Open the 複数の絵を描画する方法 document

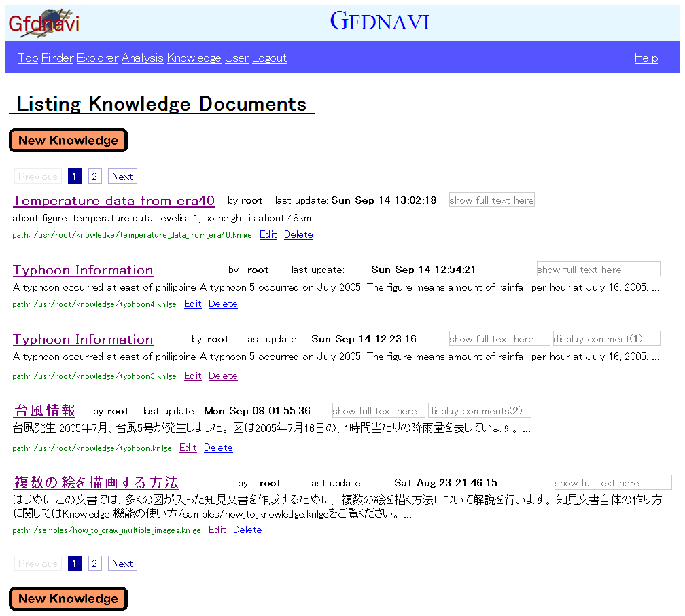(96, 483)
